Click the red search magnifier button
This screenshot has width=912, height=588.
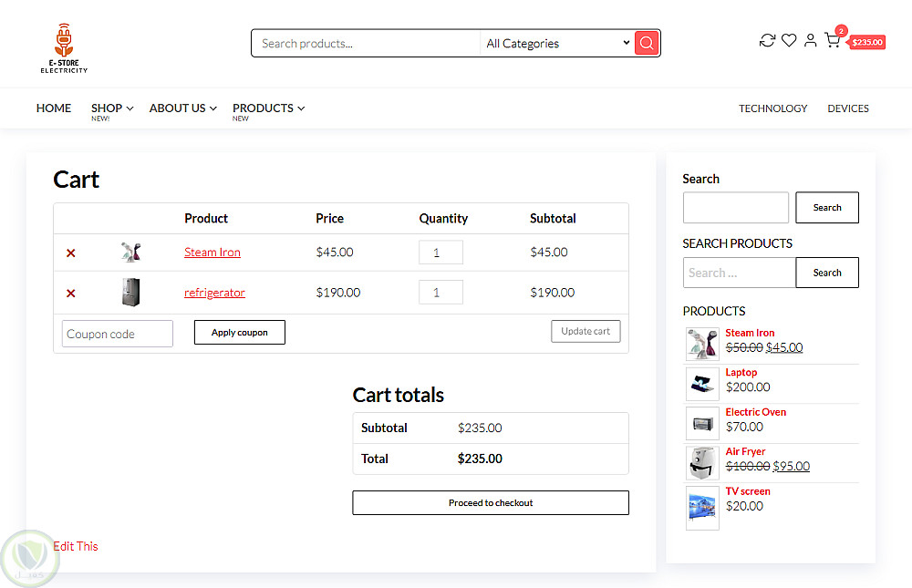[647, 43]
